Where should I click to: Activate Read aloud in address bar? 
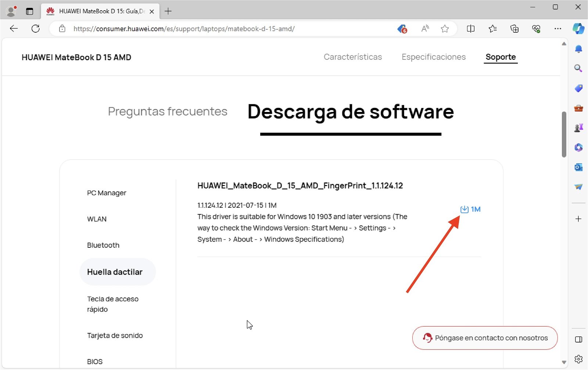coord(425,29)
